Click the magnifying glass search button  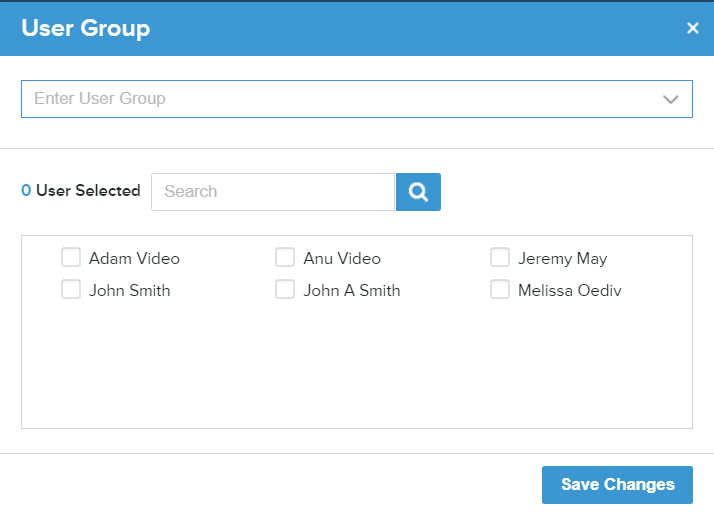(x=418, y=192)
